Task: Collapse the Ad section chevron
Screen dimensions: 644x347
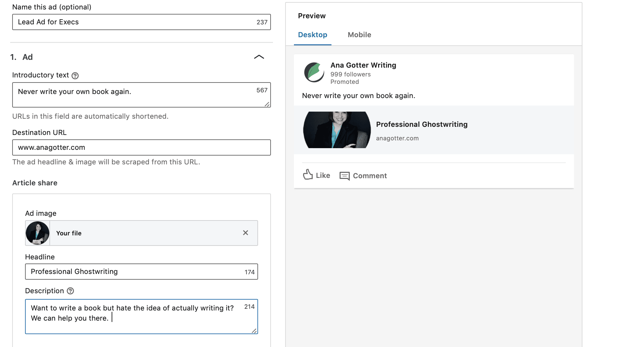Action: [x=259, y=57]
